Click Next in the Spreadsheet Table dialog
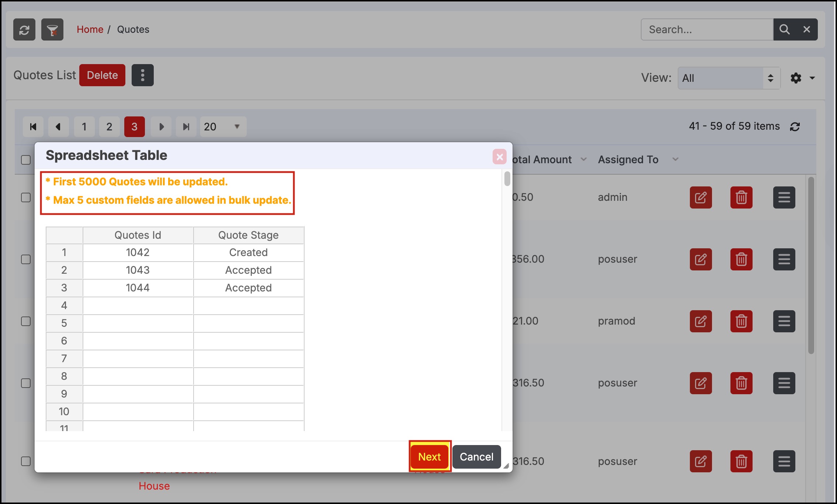Image resolution: width=837 pixels, height=504 pixels. pyautogui.click(x=430, y=457)
